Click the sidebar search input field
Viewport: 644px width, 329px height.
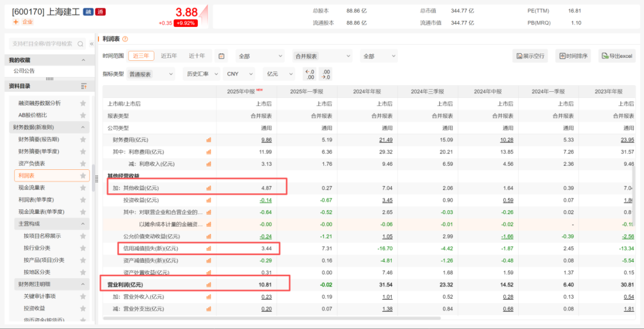[x=42, y=44]
